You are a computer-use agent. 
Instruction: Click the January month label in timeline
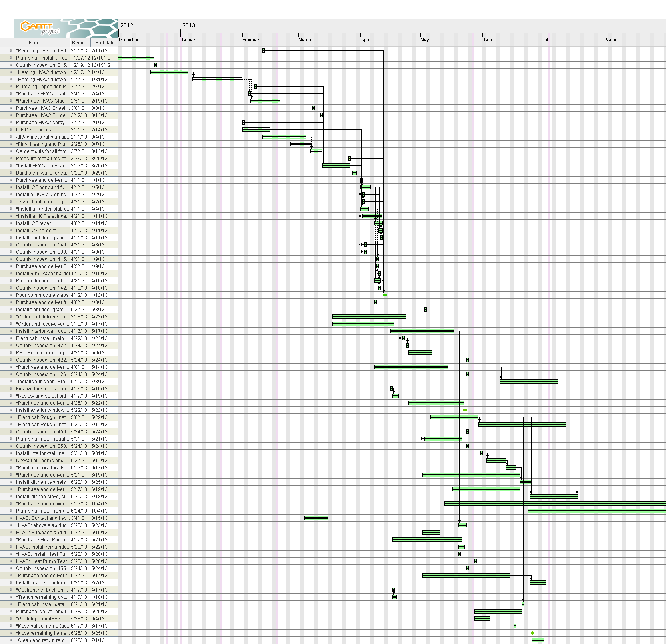(x=189, y=40)
